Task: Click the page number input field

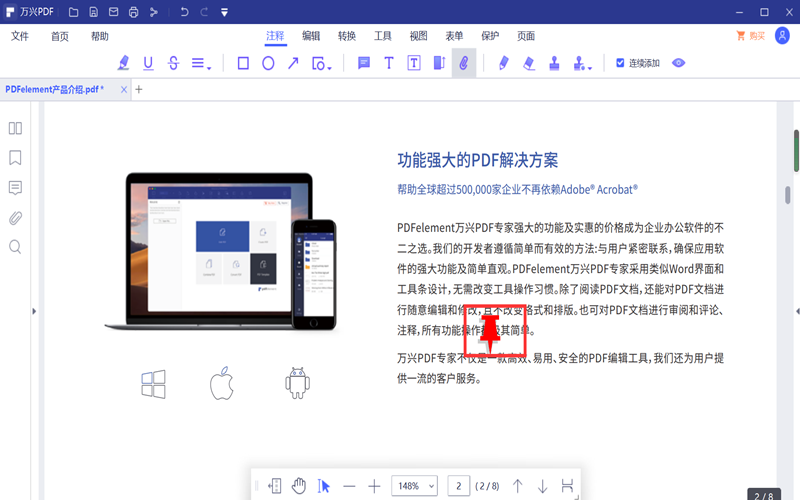Action: 459,486
